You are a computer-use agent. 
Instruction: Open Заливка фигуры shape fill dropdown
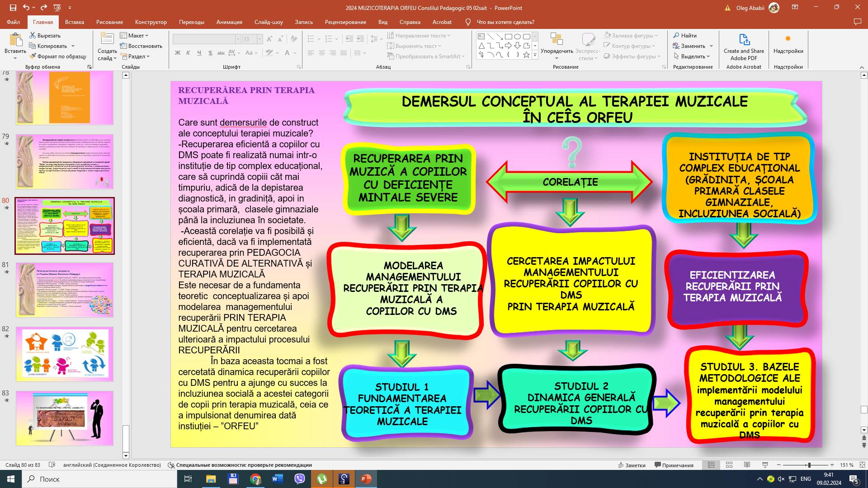(631, 35)
